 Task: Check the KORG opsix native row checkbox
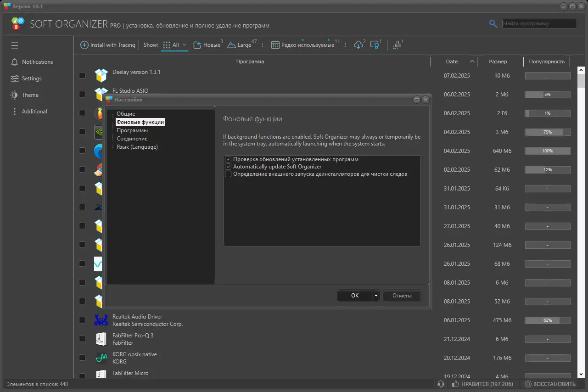pyautogui.click(x=82, y=358)
